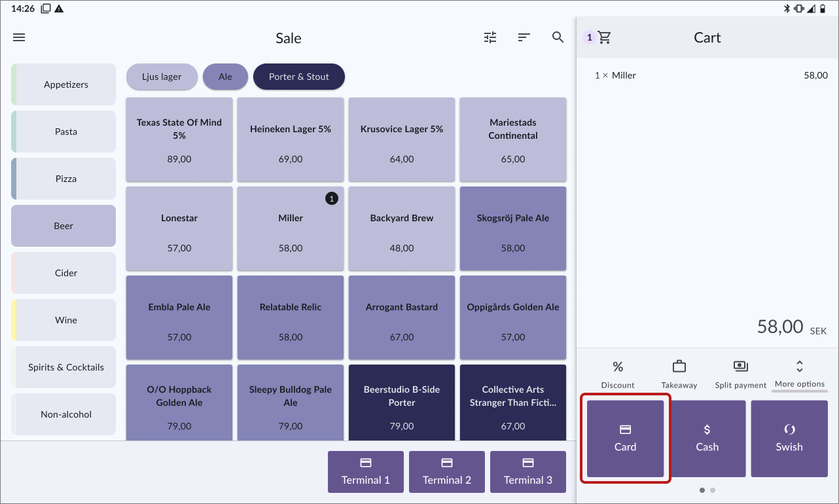Pay with Swish
The width and height of the screenshot is (839, 504).
(x=789, y=439)
